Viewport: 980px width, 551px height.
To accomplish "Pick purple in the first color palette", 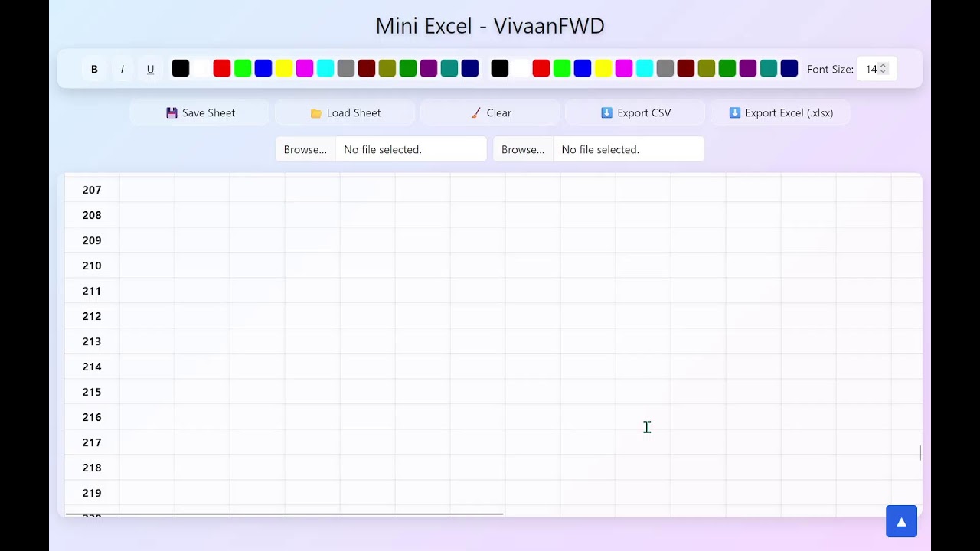I will [429, 69].
